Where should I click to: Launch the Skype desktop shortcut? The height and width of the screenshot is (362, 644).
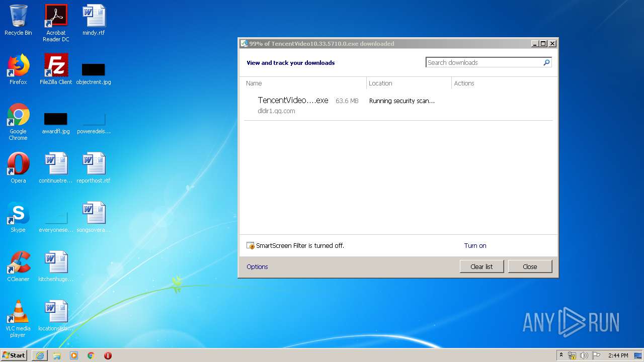click(x=18, y=217)
